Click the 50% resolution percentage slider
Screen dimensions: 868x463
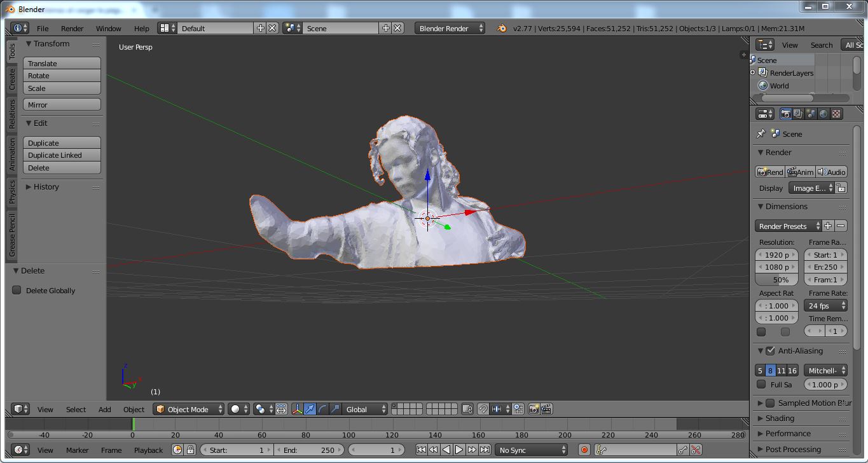pyautogui.click(x=780, y=280)
